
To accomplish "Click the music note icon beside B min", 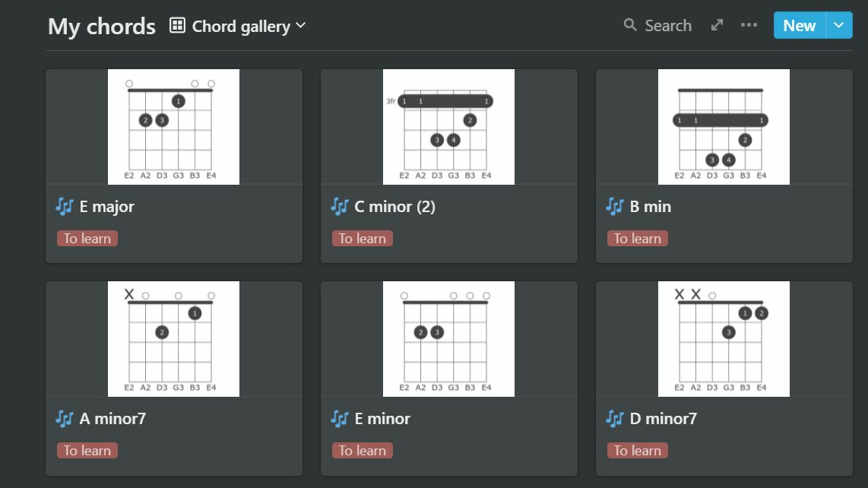I will coord(614,206).
